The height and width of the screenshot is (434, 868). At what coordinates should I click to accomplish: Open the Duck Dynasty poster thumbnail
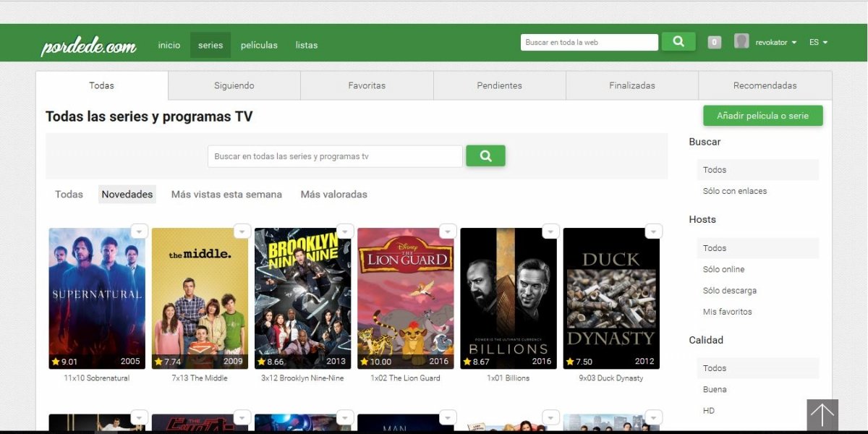(611, 299)
